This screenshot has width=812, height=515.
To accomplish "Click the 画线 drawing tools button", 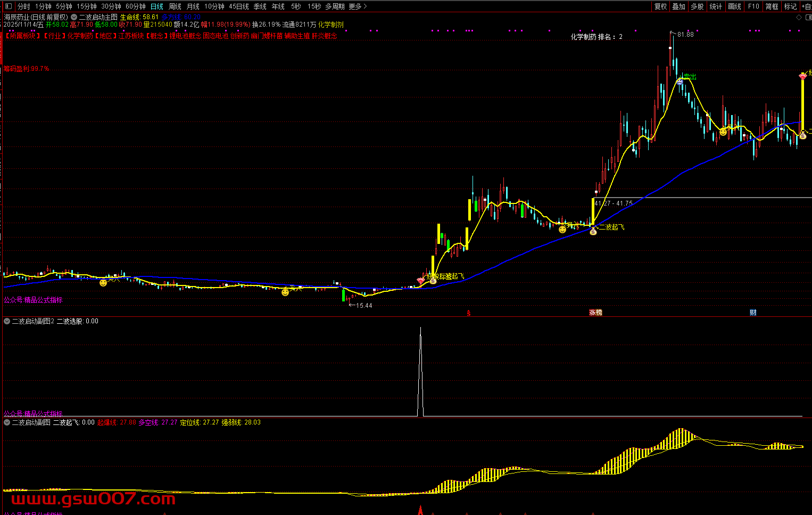I will tap(734, 6).
